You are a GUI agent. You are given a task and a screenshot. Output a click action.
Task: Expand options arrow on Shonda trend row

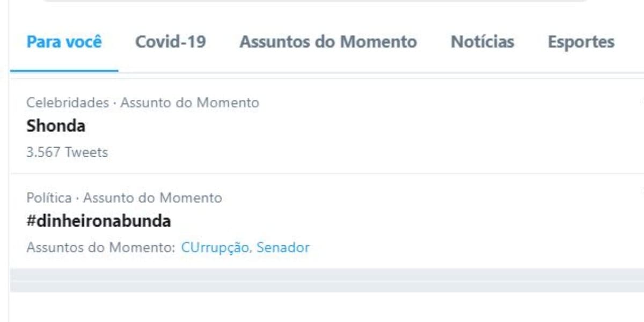click(x=641, y=101)
